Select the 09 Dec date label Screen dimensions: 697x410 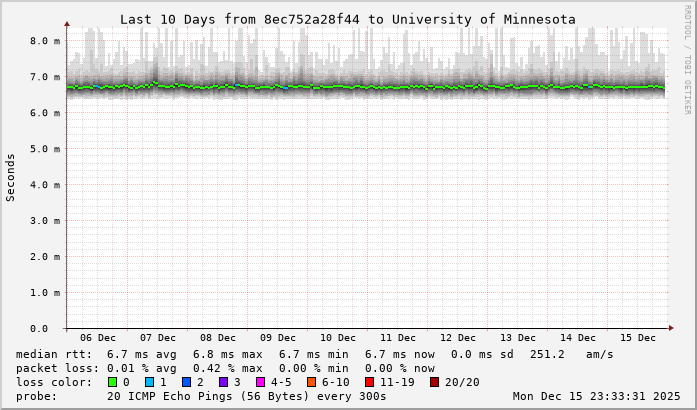[278, 338]
